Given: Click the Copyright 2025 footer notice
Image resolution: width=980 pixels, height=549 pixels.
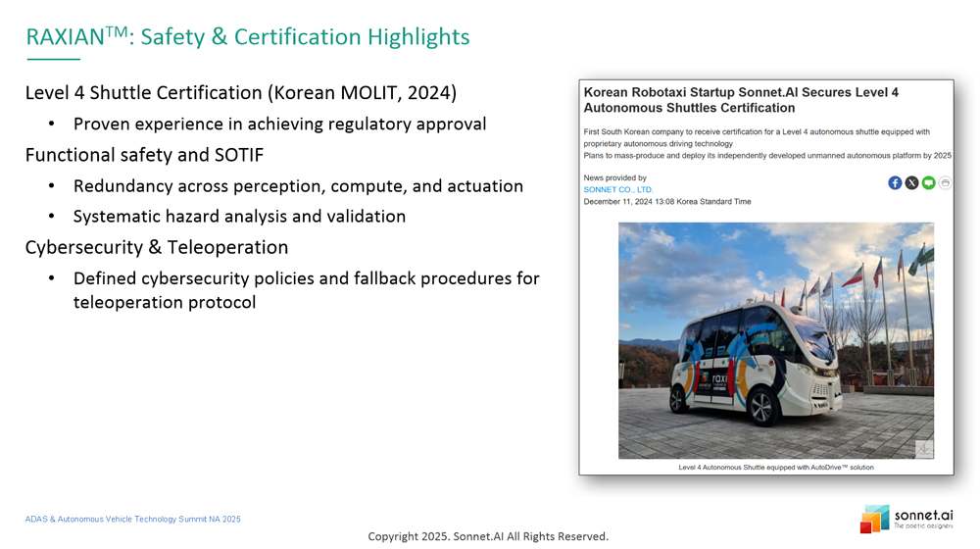Looking at the screenshot, I should [x=488, y=536].
